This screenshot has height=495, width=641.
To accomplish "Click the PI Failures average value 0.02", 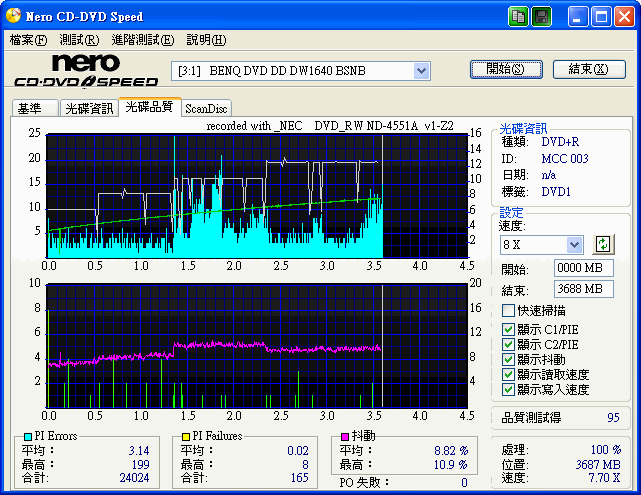I will click(298, 450).
